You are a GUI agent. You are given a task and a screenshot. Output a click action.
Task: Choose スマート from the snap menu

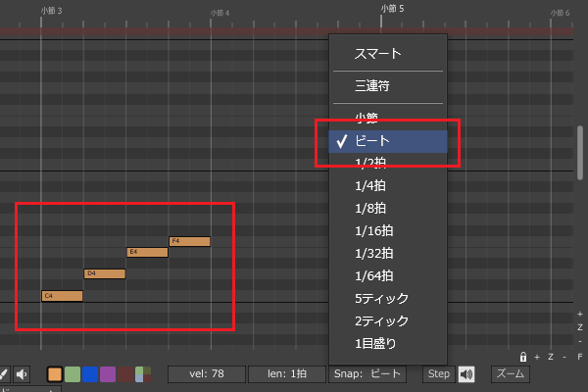[377, 54]
